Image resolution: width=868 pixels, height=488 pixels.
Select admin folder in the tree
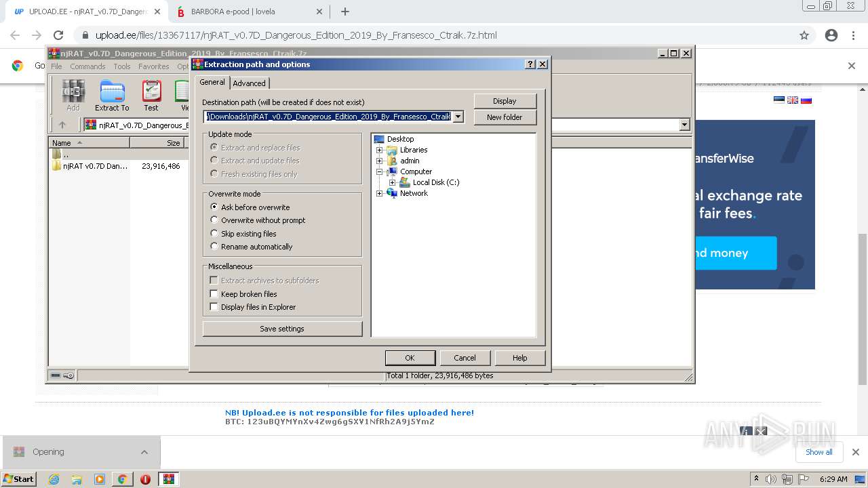[x=410, y=161]
